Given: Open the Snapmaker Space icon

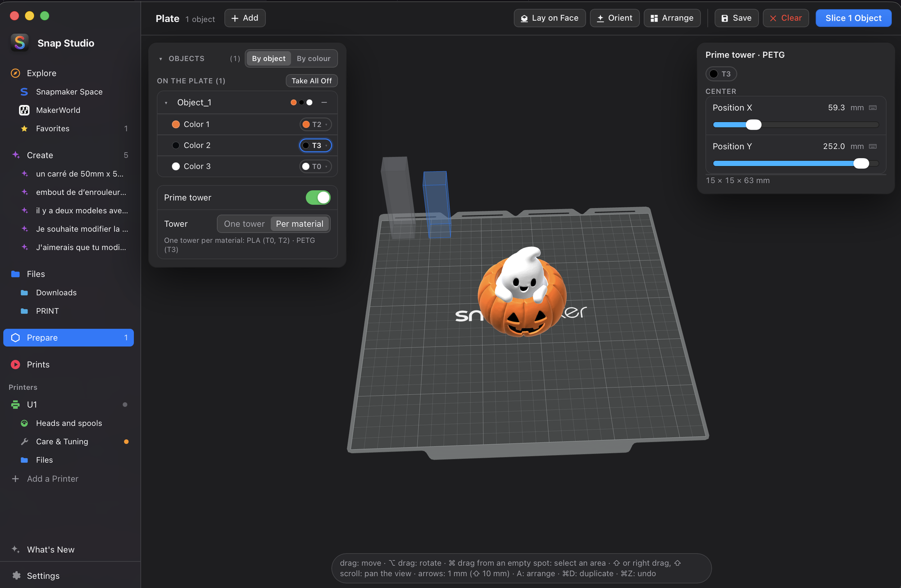Looking at the screenshot, I should 24,91.
